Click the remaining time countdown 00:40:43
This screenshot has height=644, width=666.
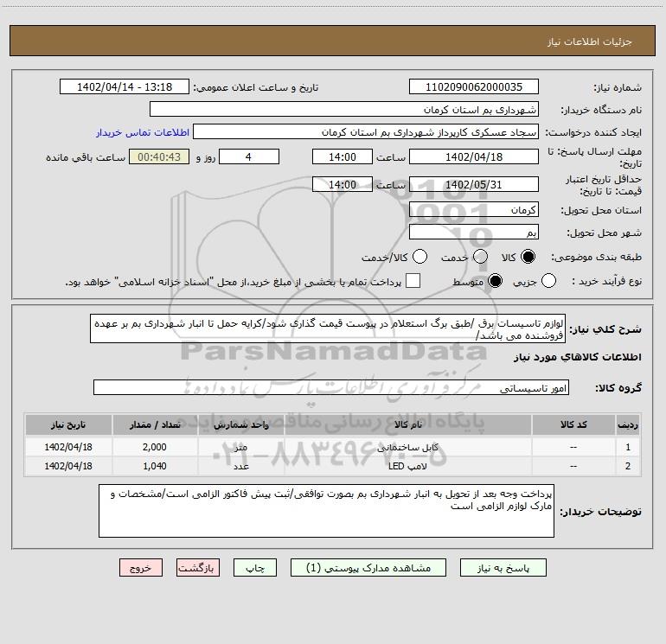[159, 156]
